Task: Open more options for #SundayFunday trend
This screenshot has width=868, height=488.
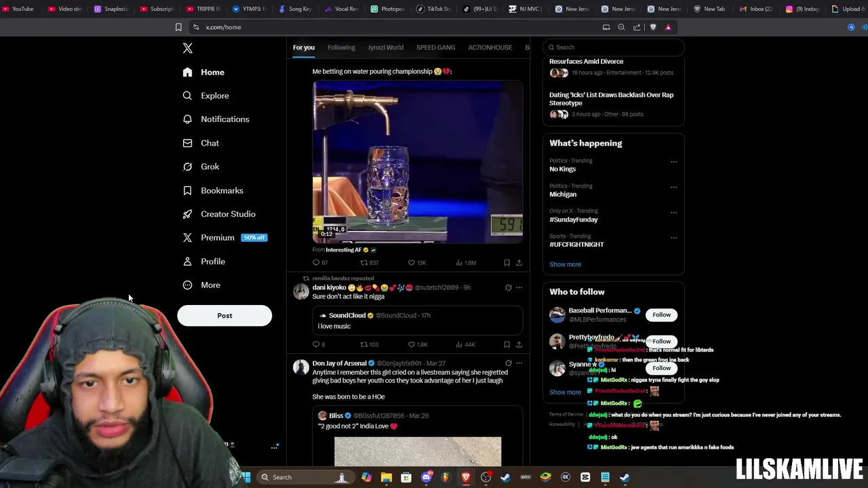Action: [x=673, y=212]
